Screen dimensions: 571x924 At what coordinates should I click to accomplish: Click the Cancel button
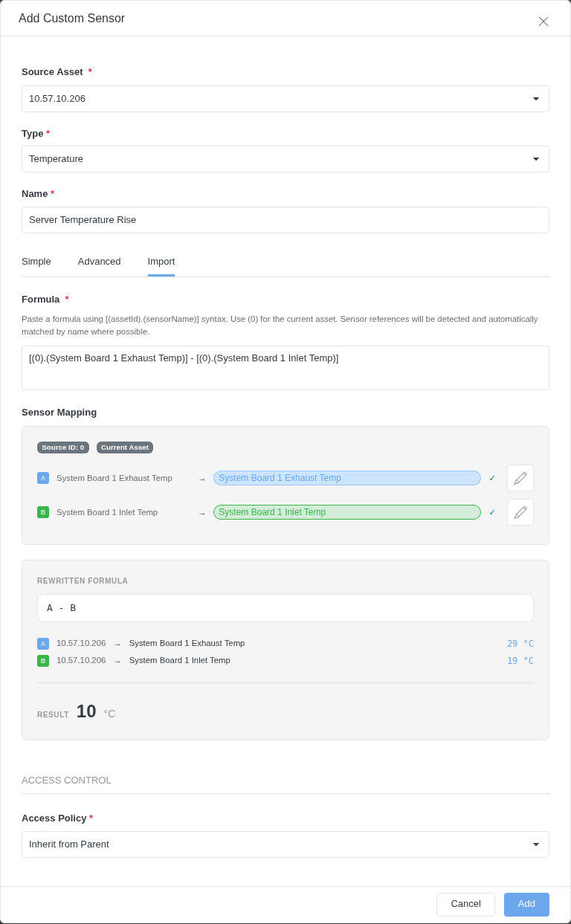click(465, 905)
